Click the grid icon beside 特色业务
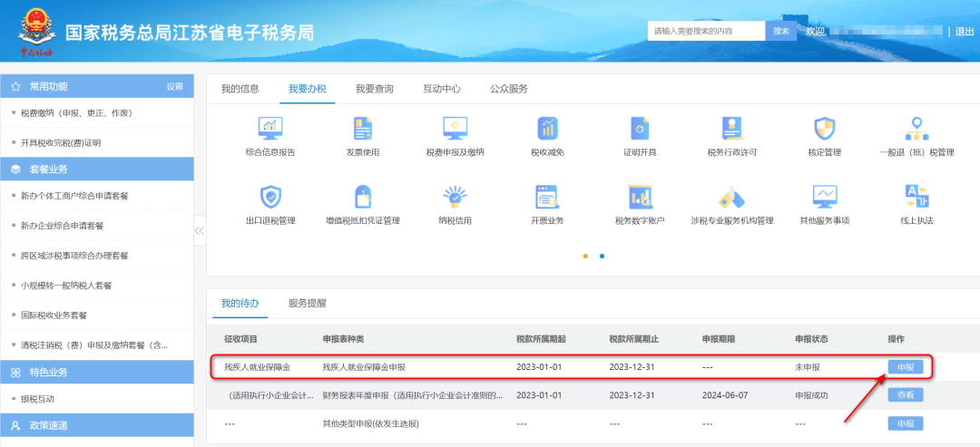The height and width of the screenshot is (447, 980). [15, 372]
